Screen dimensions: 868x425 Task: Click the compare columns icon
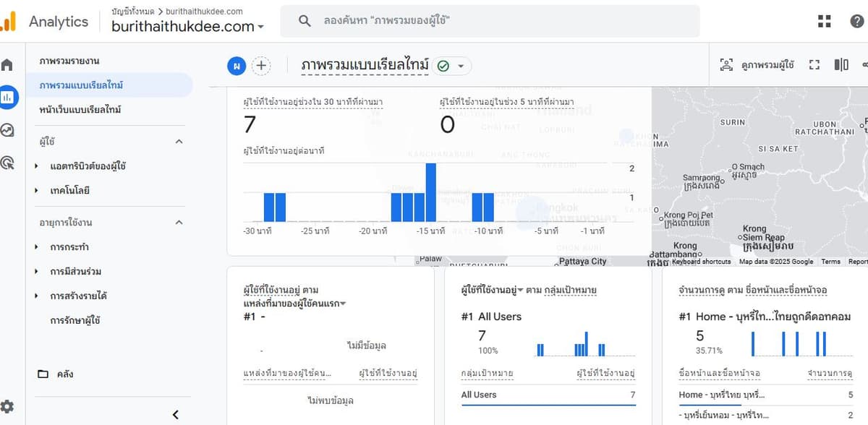[841, 65]
